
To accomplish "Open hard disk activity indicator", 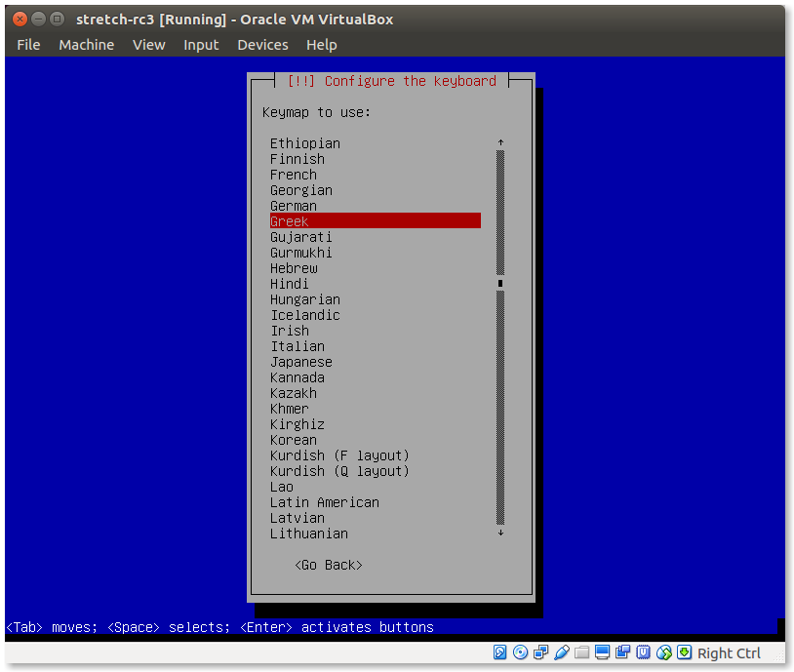I will point(499,652).
